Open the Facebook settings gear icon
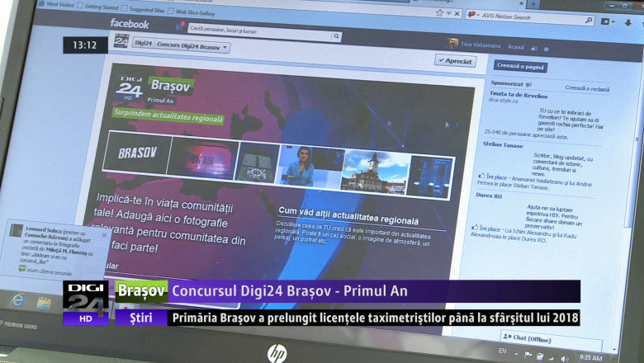The image size is (644, 363). [546, 49]
